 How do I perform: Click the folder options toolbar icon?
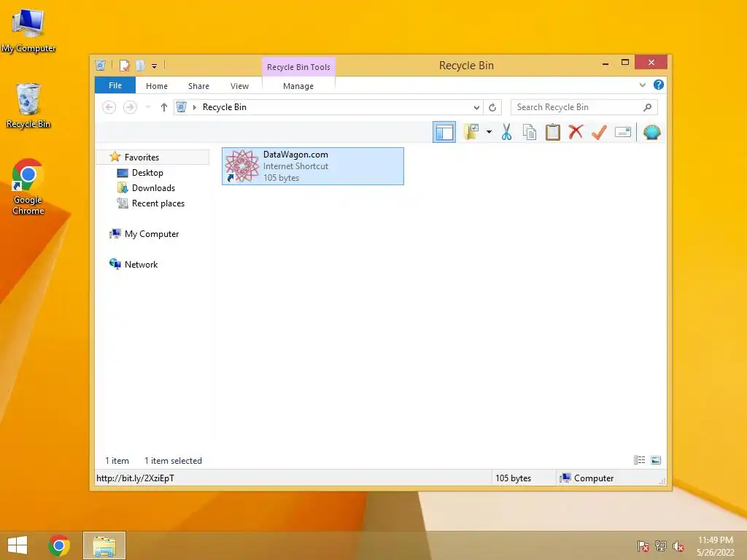coord(471,132)
